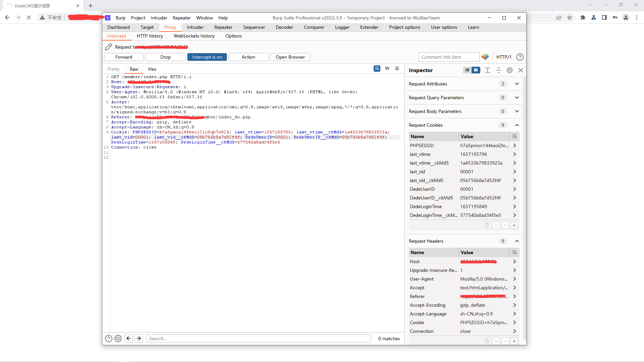This screenshot has width=644, height=362.
Task: Show non-printable characters with \n icon
Action: [387, 68]
